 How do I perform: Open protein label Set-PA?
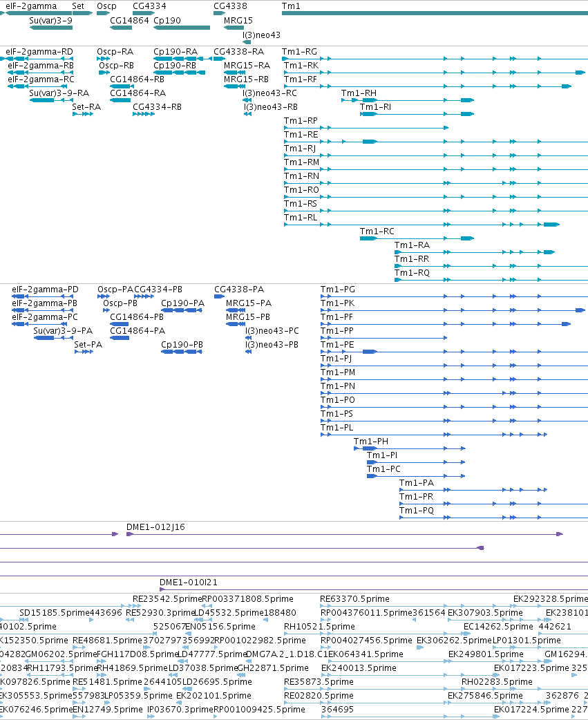88,345
